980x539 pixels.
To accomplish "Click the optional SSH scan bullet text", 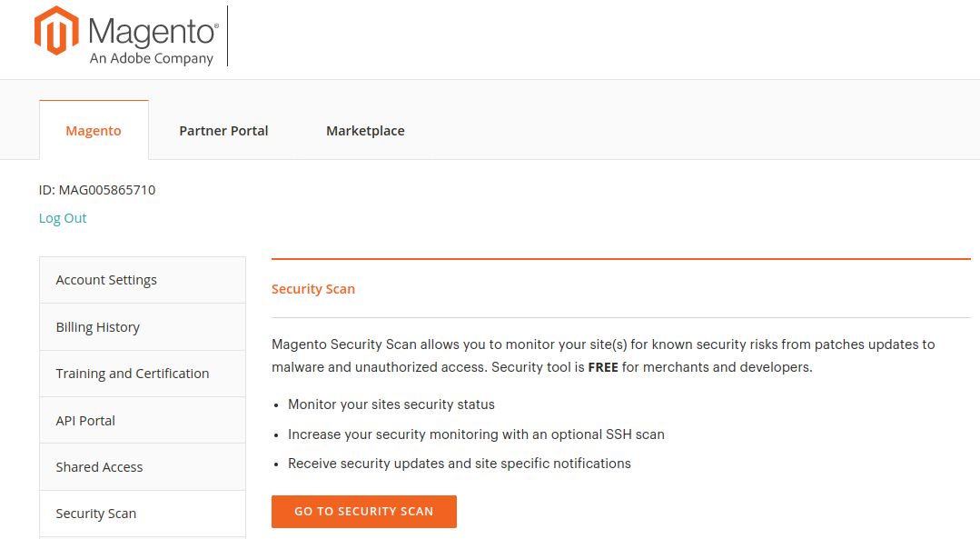I will coord(476,434).
